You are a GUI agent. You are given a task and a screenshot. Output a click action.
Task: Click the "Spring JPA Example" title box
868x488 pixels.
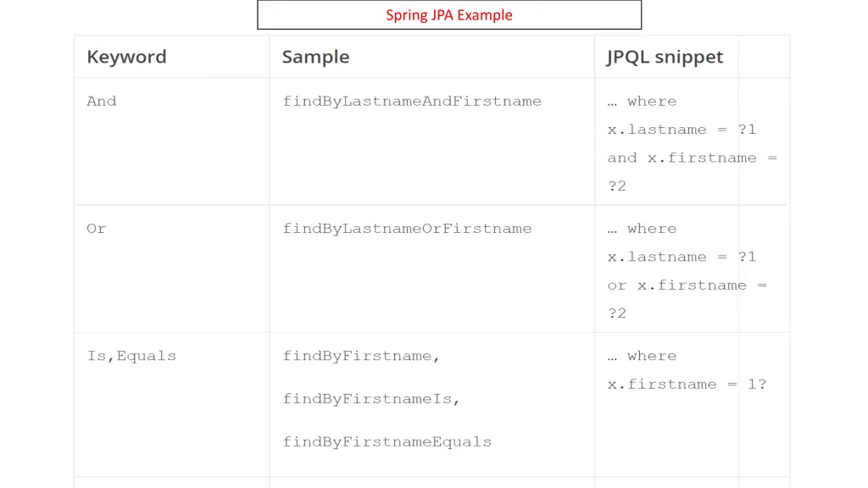click(449, 15)
